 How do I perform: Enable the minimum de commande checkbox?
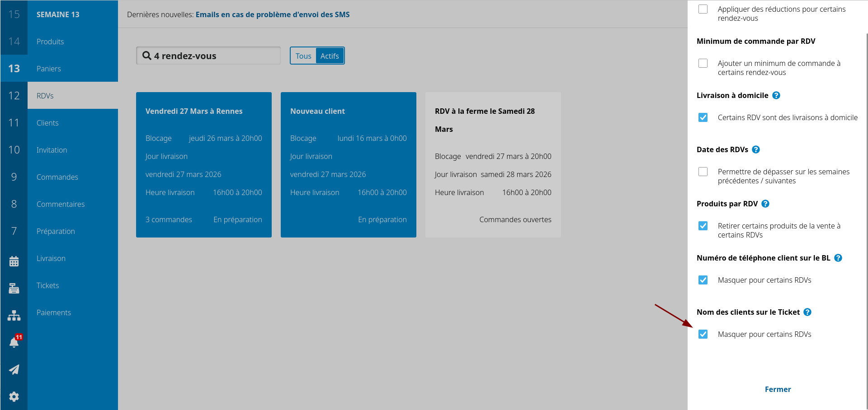pos(703,63)
